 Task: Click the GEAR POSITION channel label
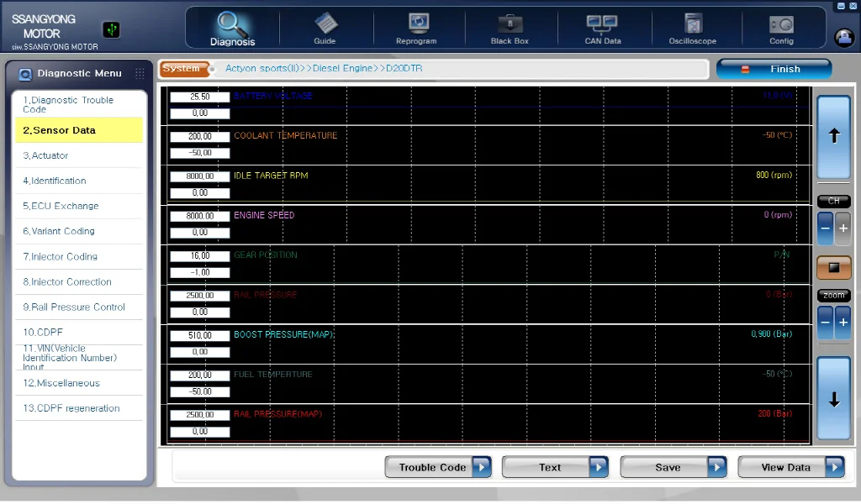265,255
